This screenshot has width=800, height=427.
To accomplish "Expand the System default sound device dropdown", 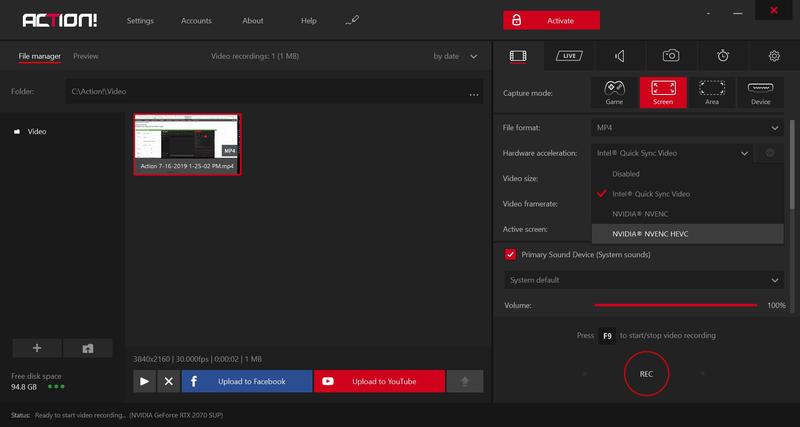I will 643,280.
